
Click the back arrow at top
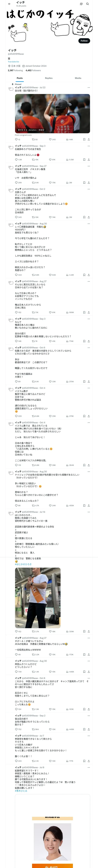[x=9, y=4]
